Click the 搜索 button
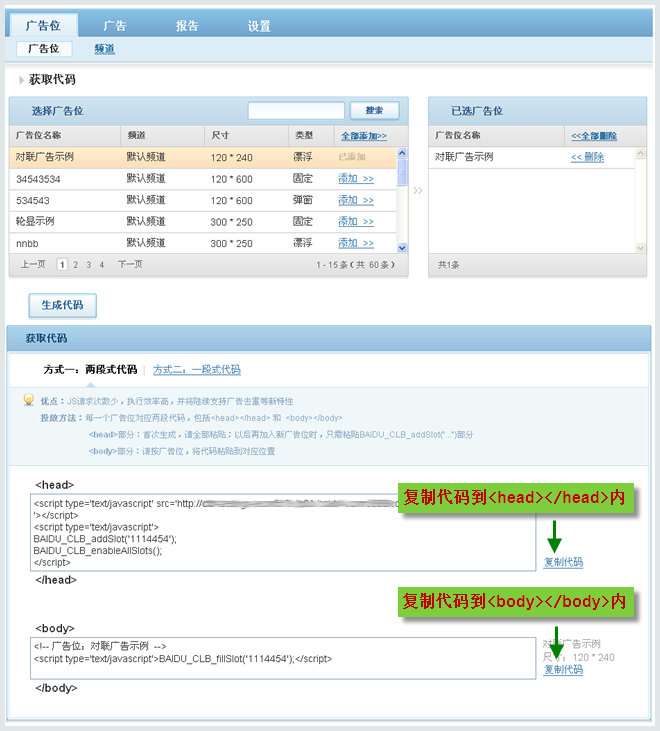 click(x=374, y=110)
